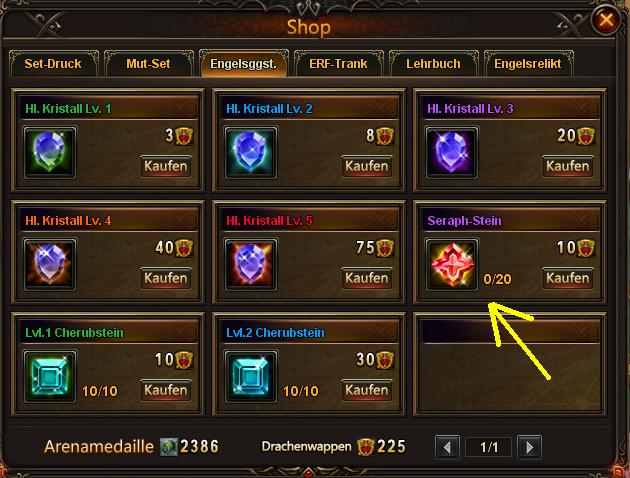Screen dimensions: 630x478
Task: Buy Seraph-Stein with Kaufen button
Action: (x=567, y=278)
